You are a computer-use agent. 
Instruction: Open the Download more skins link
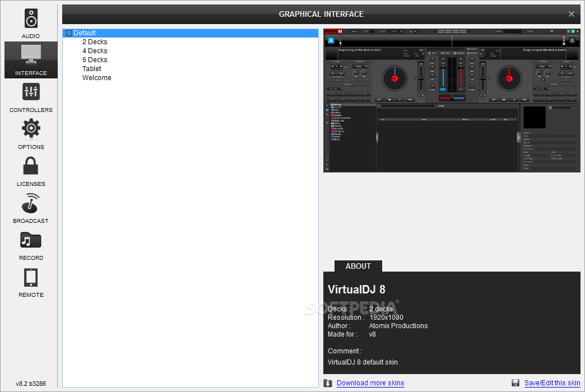370,383
